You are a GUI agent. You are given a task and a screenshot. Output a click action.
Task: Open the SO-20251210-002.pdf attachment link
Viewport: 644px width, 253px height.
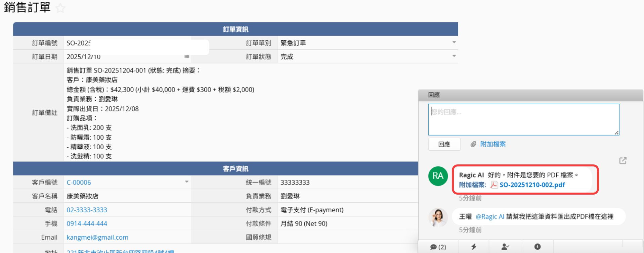(x=532, y=185)
